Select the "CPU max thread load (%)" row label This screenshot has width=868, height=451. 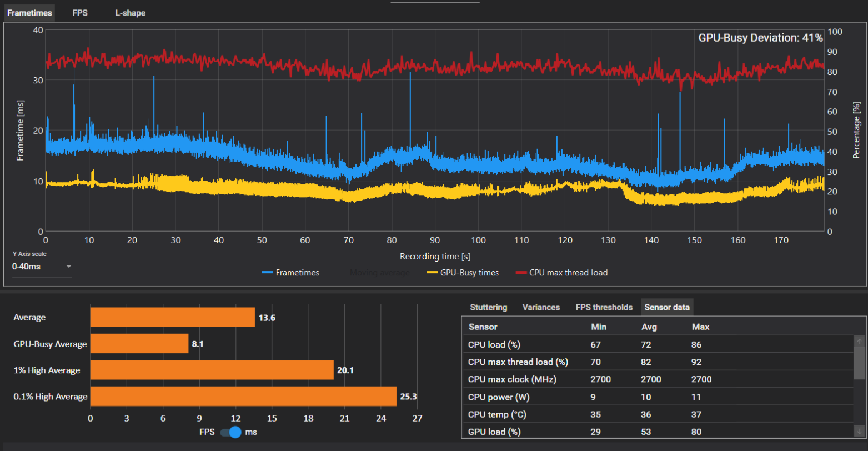[x=518, y=362]
